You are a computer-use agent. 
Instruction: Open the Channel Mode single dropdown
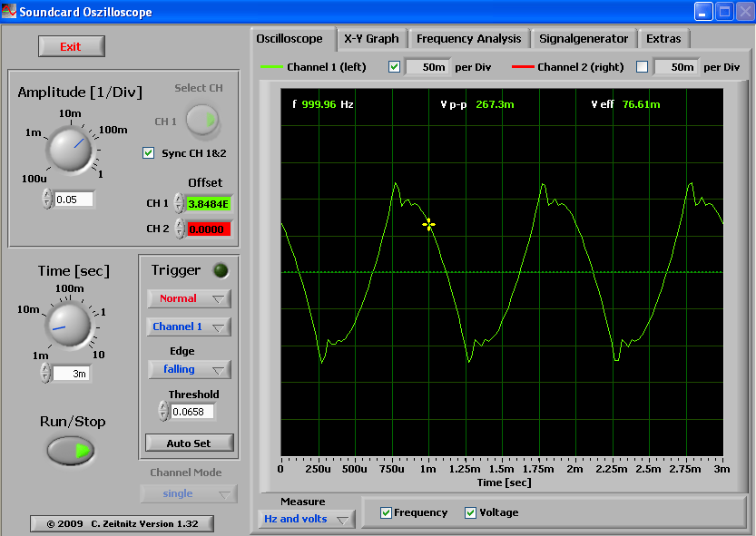(x=189, y=493)
